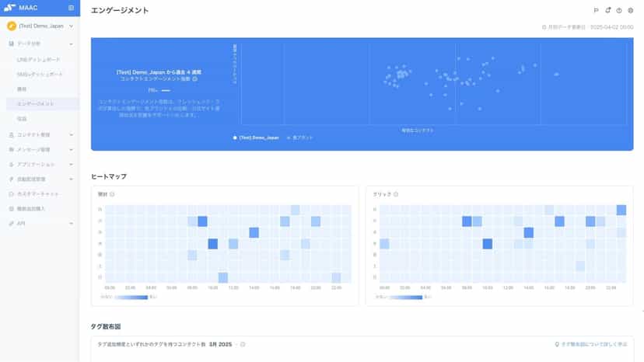Click the add-on purchase sidebar icon

coord(12,208)
